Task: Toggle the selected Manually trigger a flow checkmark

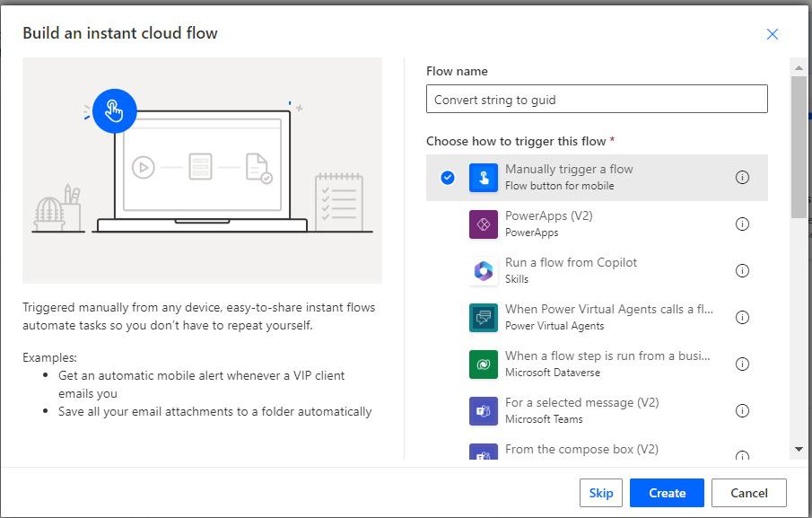Action: click(448, 178)
